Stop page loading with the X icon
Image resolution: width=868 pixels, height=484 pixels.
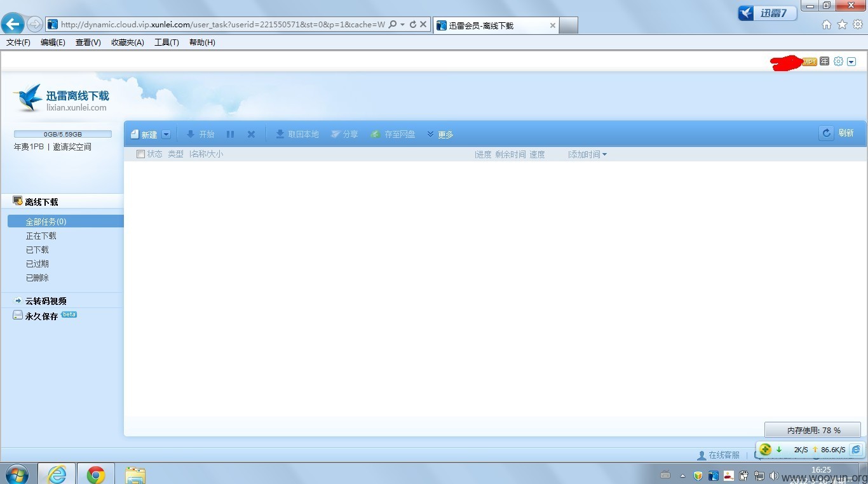pos(423,24)
